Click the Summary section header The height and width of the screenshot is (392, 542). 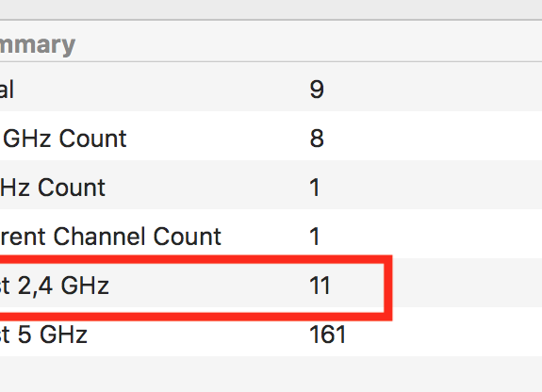(x=38, y=45)
